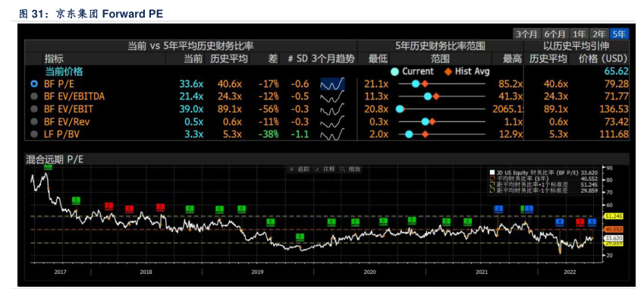The width and height of the screenshot is (644, 289).
Task: Click the orange Hist Avg diamond on BF EV/EBITDA range
Action: (435, 96)
